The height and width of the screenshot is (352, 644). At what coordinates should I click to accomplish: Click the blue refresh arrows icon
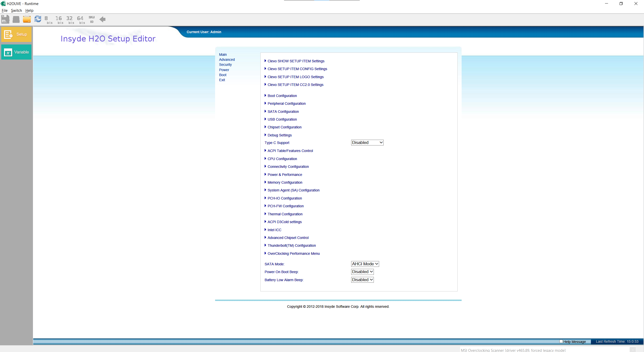coord(38,19)
